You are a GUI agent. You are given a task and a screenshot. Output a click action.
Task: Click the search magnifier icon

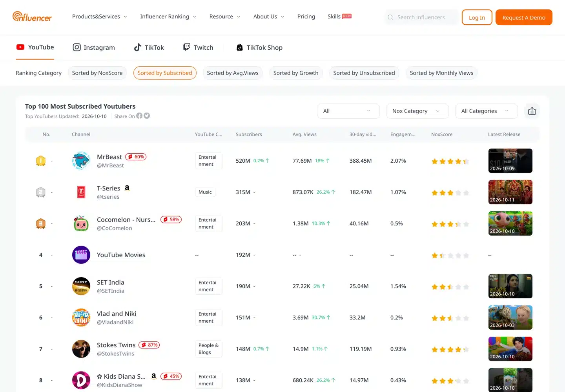pos(390,17)
